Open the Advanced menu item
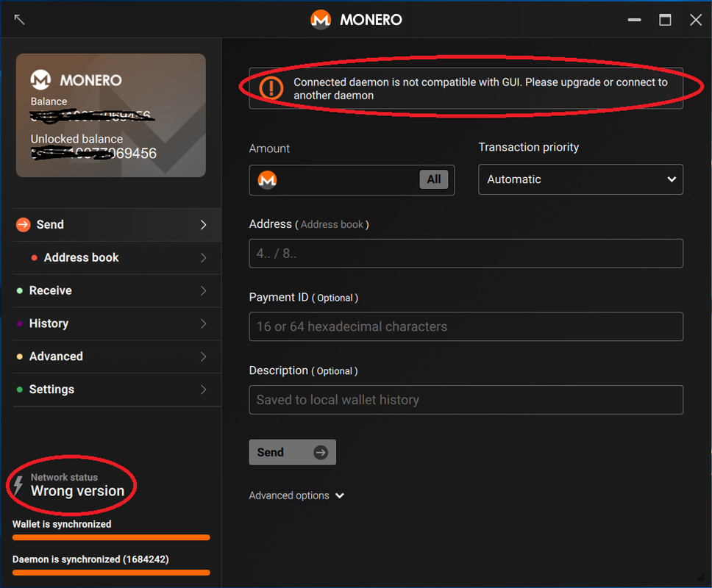The width and height of the screenshot is (712, 588). (x=117, y=356)
